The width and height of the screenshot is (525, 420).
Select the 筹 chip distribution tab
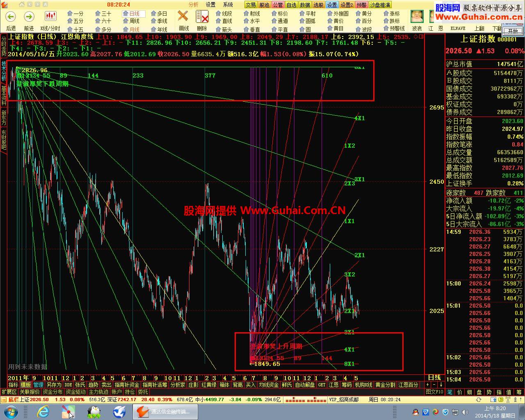tap(519, 392)
